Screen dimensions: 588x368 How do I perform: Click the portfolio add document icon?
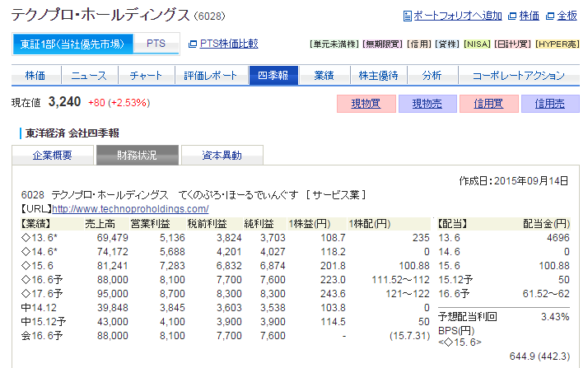click(x=408, y=16)
